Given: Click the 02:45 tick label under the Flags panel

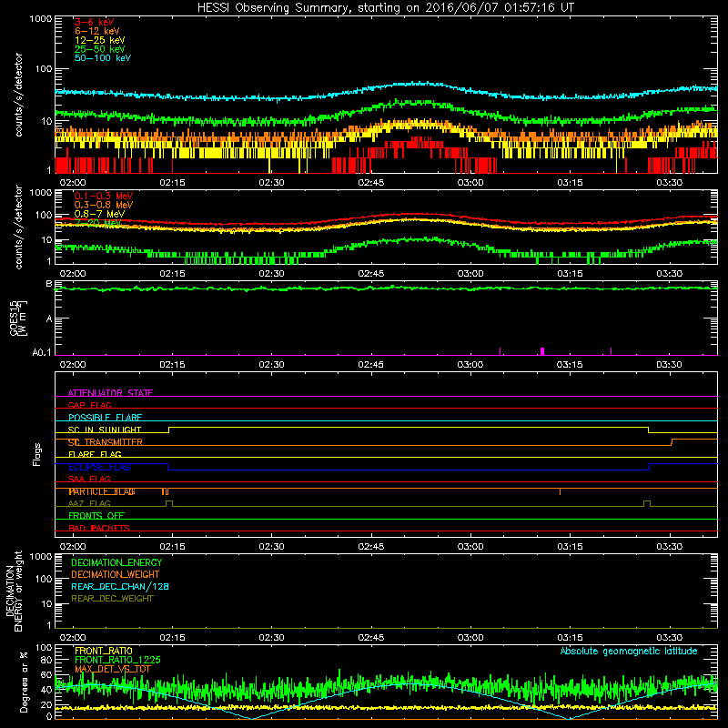Looking at the screenshot, I should (x=371, y=547).
